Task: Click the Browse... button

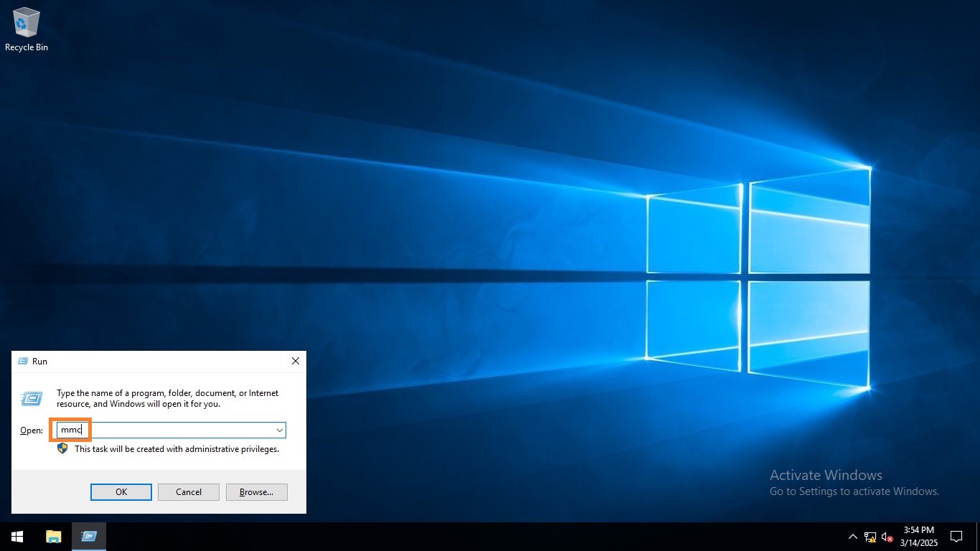Action: (257, 492)
